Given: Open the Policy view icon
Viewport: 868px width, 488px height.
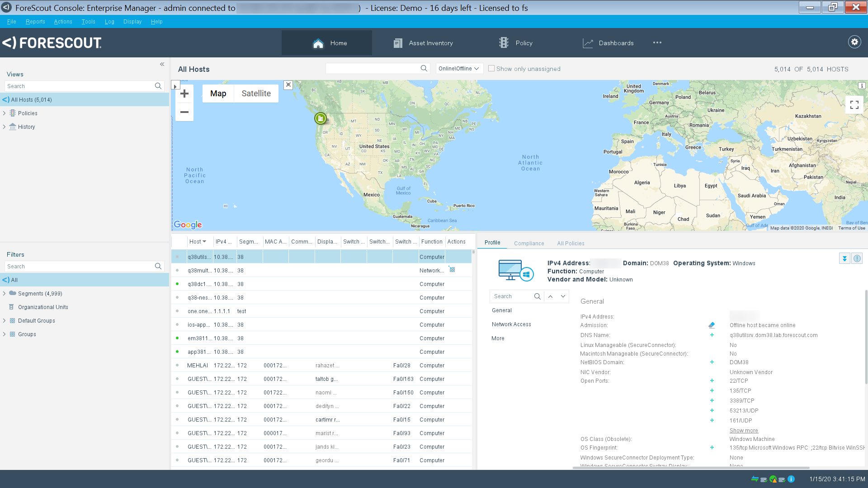Looking at the screenshot, I should (x=504, y=43).
